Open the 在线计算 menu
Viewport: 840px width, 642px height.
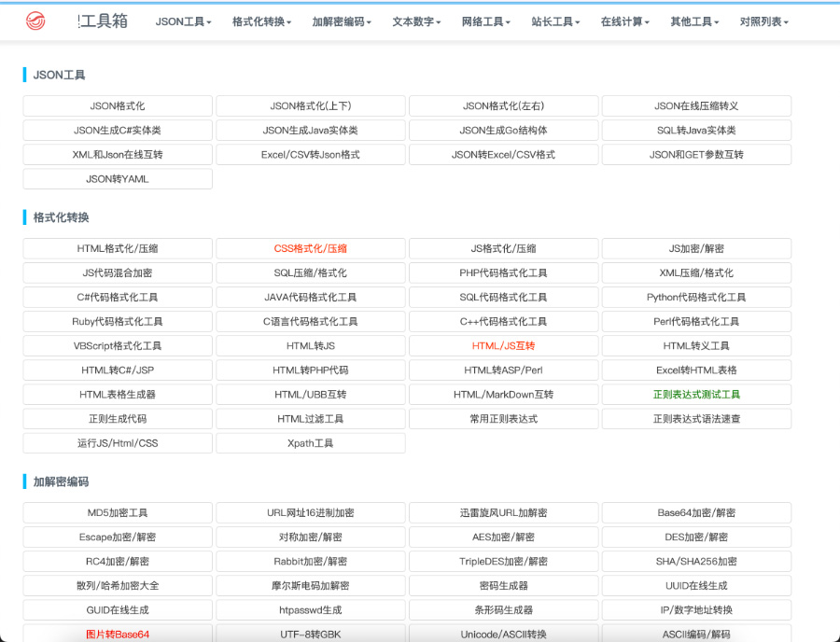625,21
